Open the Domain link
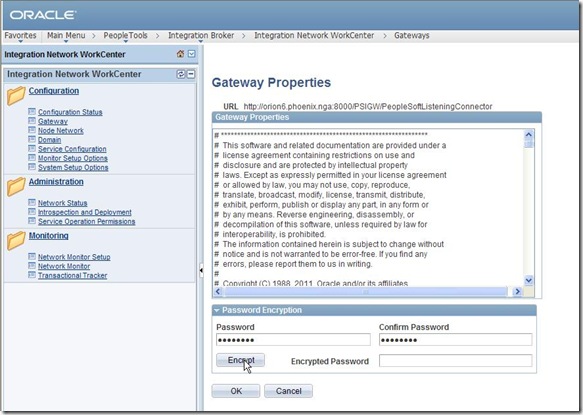Image resolution: width=583 pixels, height=415 pixels. pyautogui.click(x=49, y=140)
